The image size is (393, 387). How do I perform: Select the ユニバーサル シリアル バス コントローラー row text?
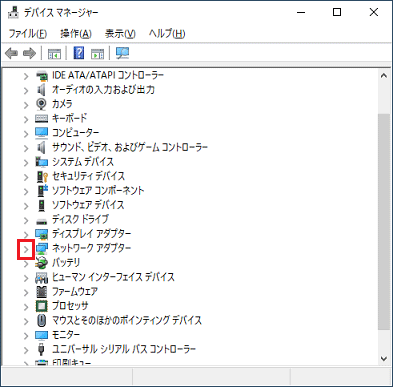tap(124, 349)
